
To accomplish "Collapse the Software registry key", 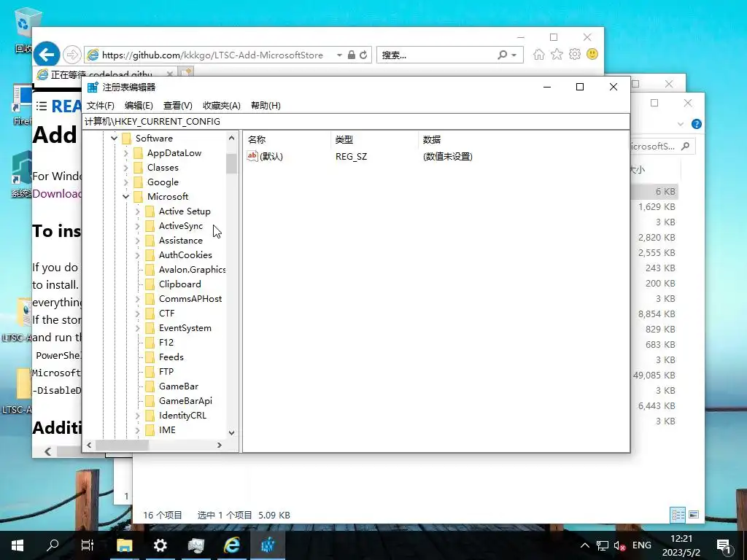I will [x=115, y=138].
